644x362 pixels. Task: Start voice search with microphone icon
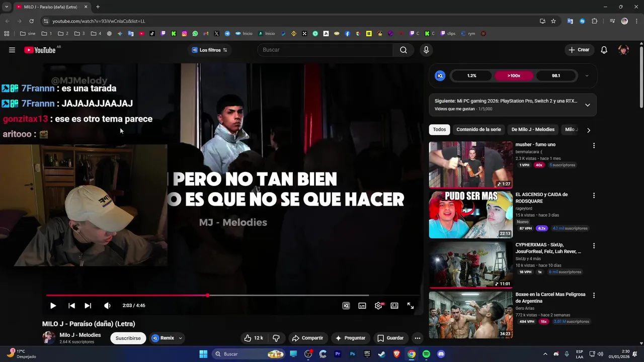(x=426, y=50)
